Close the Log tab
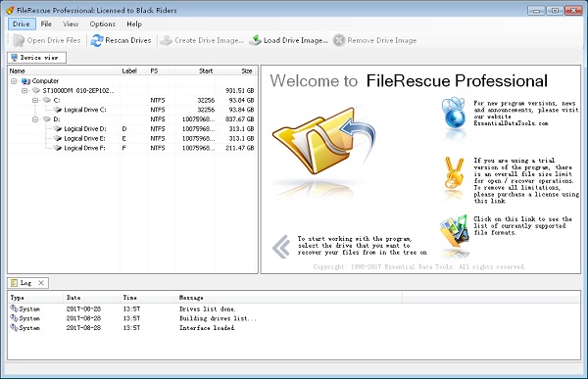 point(41,283)
